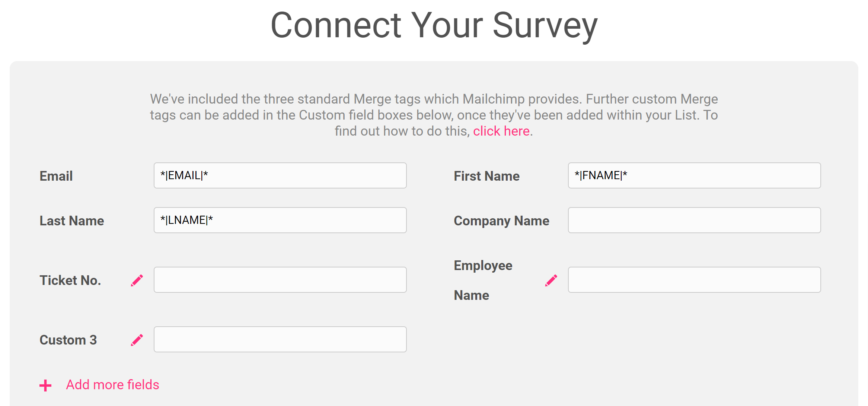Click the Connect Your Survey heading
Viewport: 868px width, 406px height.
point(434,25)
